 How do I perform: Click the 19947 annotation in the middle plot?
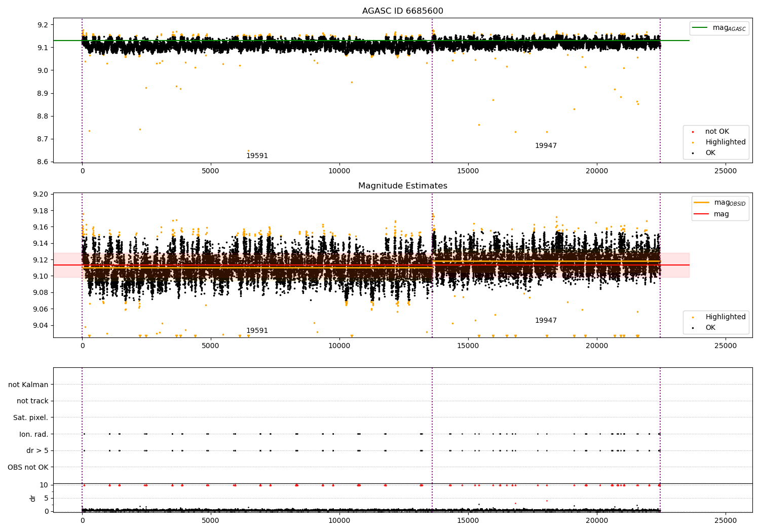(x=546, y=321)
